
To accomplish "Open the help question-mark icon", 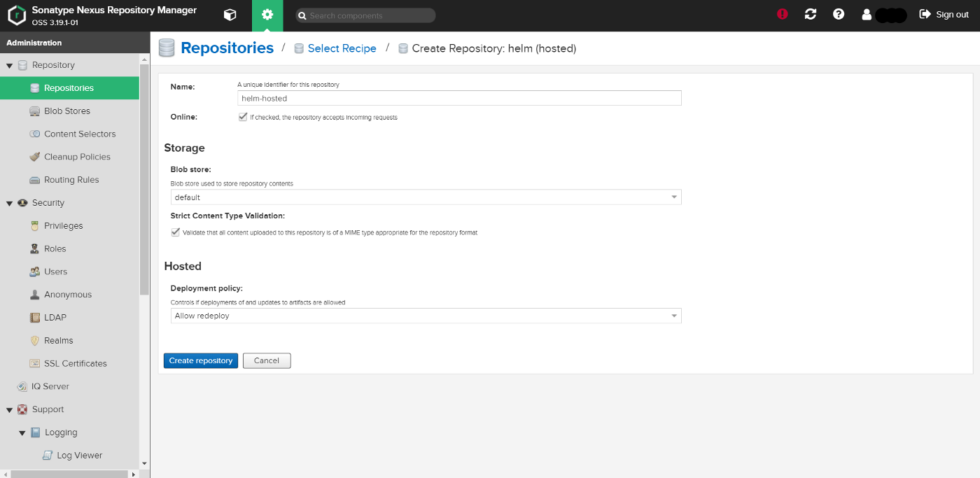I will pos(838,13).
